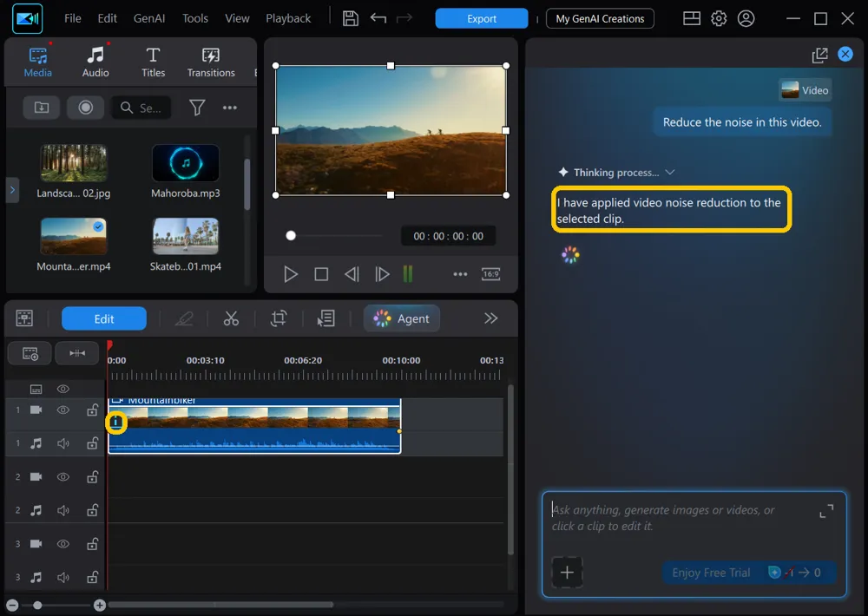
Task: Zoom out timeline with minus button
Action: click(x=12, y=605)
